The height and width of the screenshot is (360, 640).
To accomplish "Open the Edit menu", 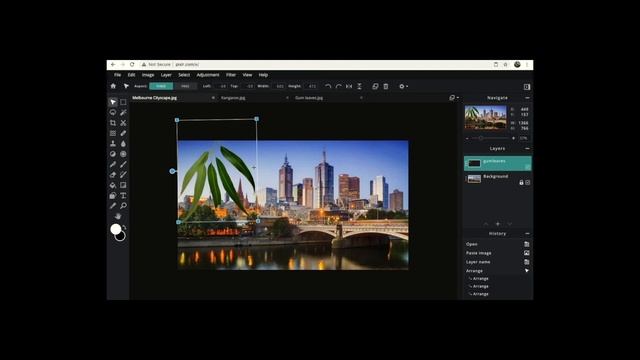I will pyautogui.click(x=131, y=75).
